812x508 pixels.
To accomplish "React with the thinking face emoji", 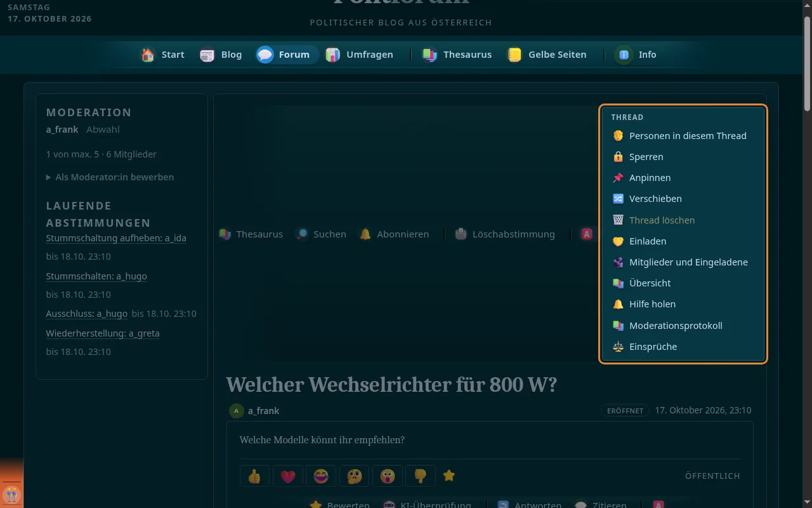I will click(355, 476).
